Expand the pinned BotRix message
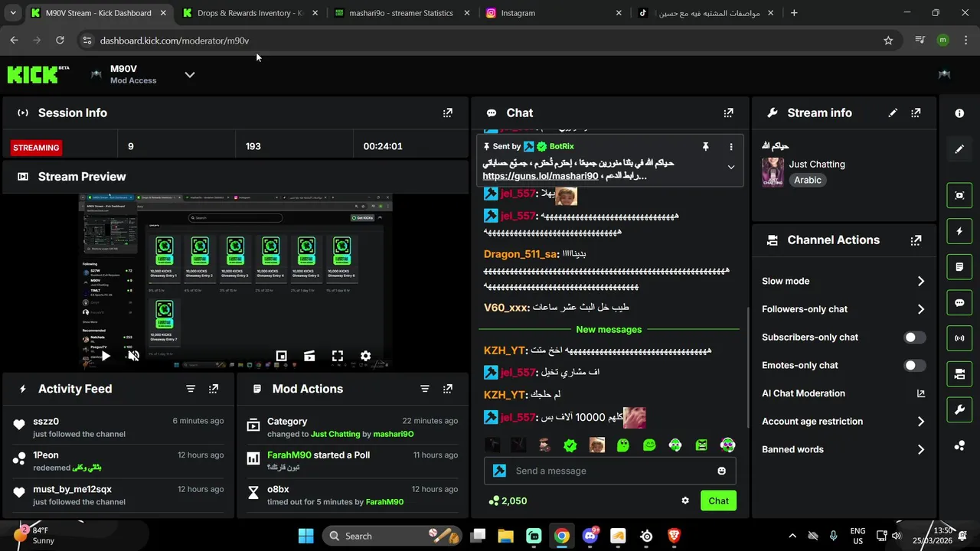 [x=730, y=167]
